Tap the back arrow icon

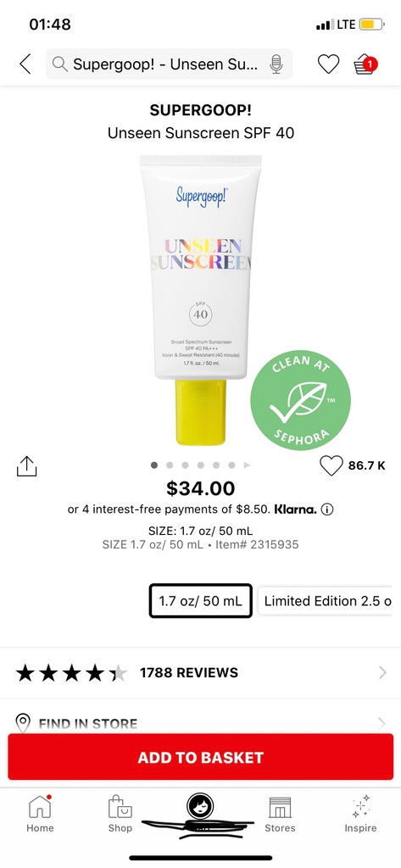[x=25, y=64]
